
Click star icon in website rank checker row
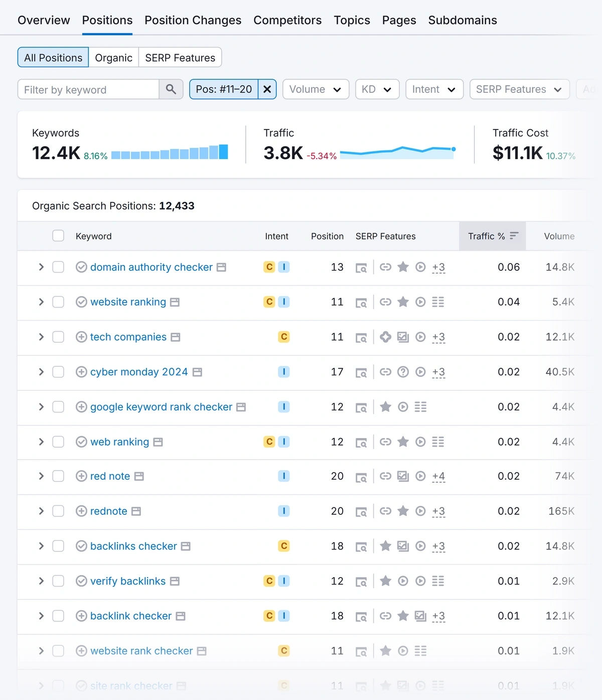(385, 651)
